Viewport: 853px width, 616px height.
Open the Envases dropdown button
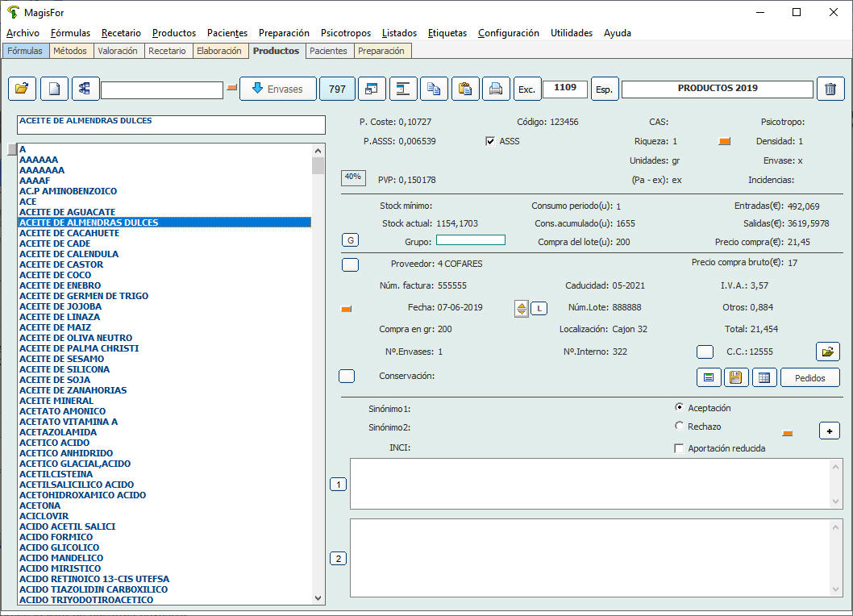(x=277, y=89)
